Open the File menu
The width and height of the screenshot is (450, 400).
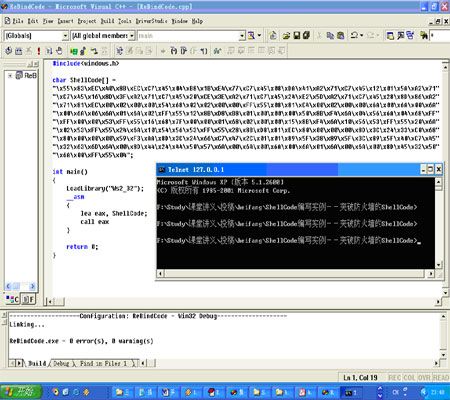click(18, 21)
